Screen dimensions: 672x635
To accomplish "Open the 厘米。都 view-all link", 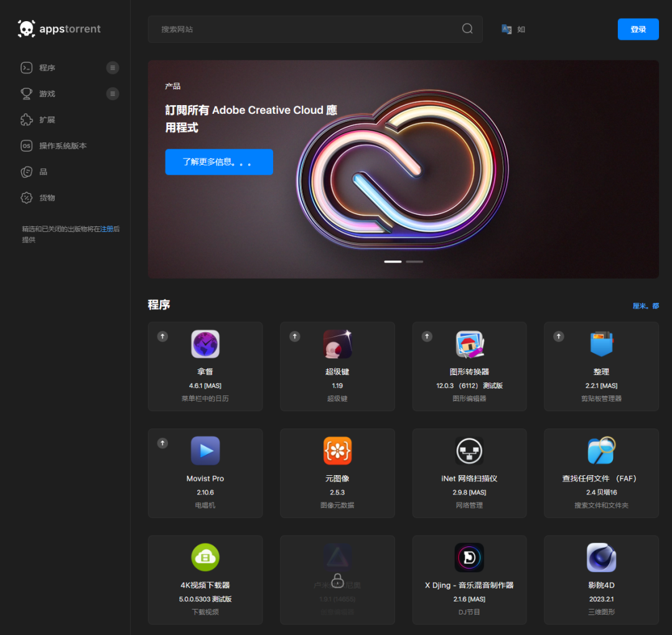I will click(646, 305).
